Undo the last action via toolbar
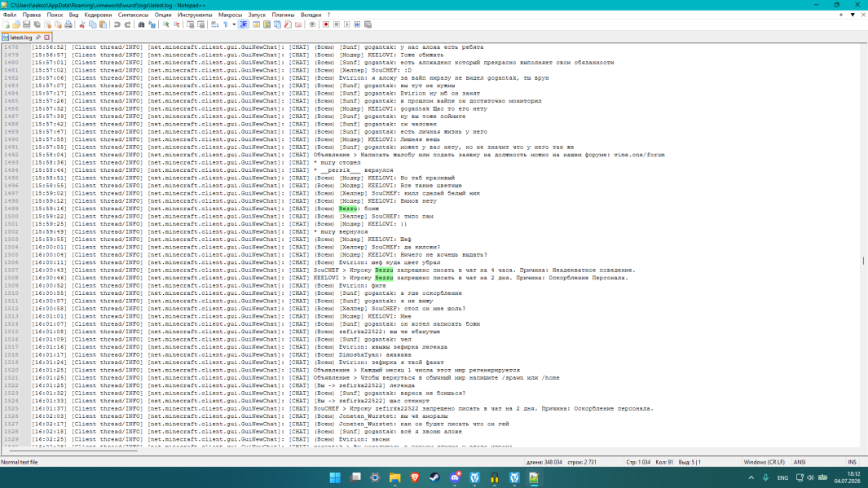 click(x=117, y=24)
